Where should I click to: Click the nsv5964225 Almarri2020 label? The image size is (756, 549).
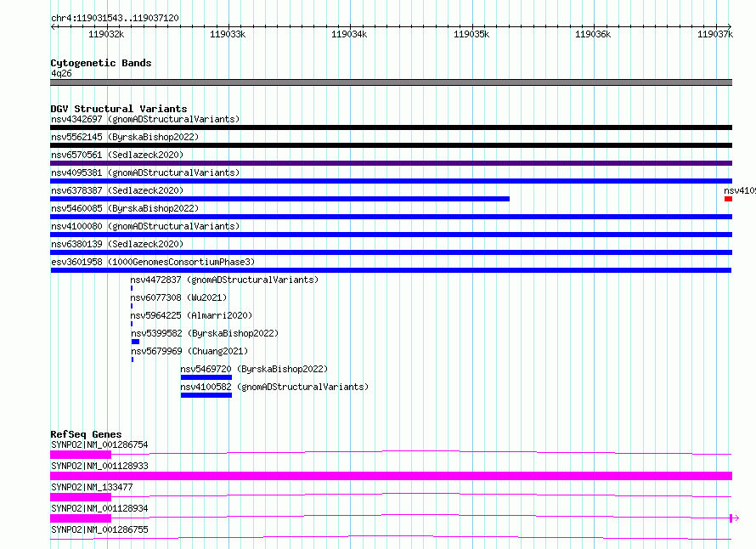191,315
